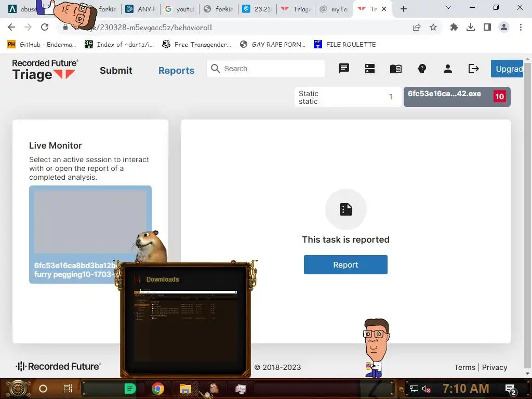Open the GitHub - Enderma bookmark
This screenshot has height=399, width=532.
tap(42, 45)
